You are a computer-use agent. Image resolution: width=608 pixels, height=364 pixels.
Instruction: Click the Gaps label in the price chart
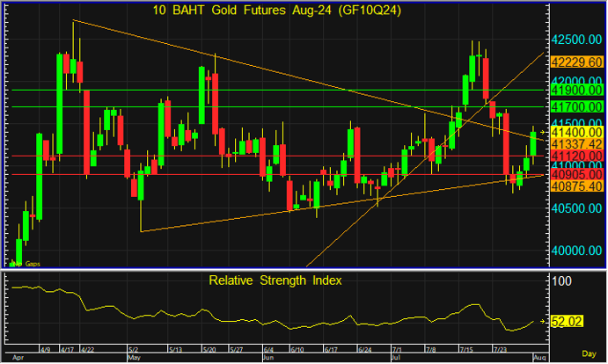pos(29,263)
